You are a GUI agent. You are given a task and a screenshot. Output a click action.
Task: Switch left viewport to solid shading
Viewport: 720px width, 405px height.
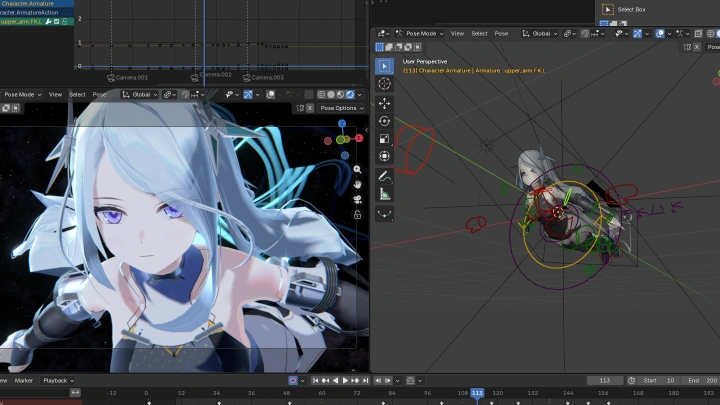331,95
